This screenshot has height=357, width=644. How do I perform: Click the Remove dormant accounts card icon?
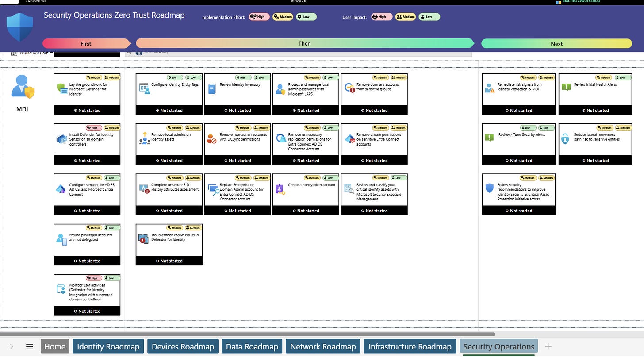(349, 88)
